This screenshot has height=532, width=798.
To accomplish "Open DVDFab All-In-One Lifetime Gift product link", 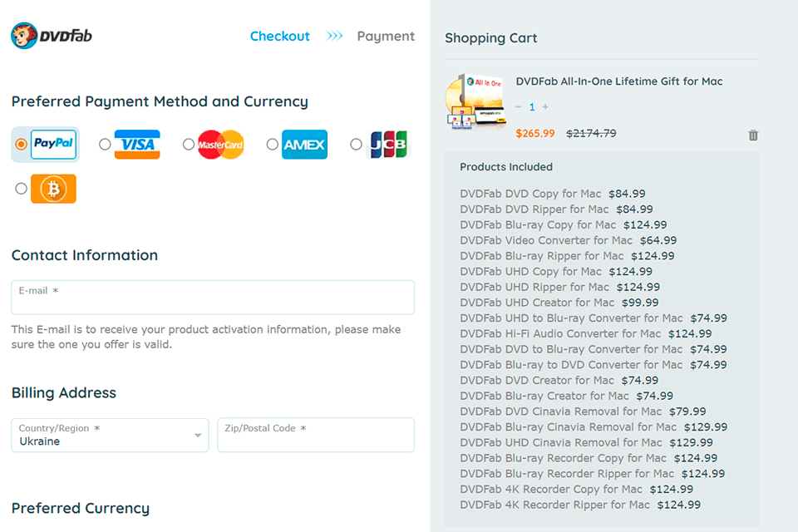I will click(x=618, y=81).
